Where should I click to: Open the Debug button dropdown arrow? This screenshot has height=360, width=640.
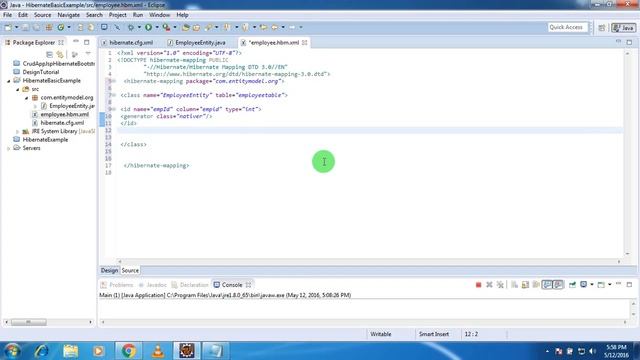click(x=139, y=27)
